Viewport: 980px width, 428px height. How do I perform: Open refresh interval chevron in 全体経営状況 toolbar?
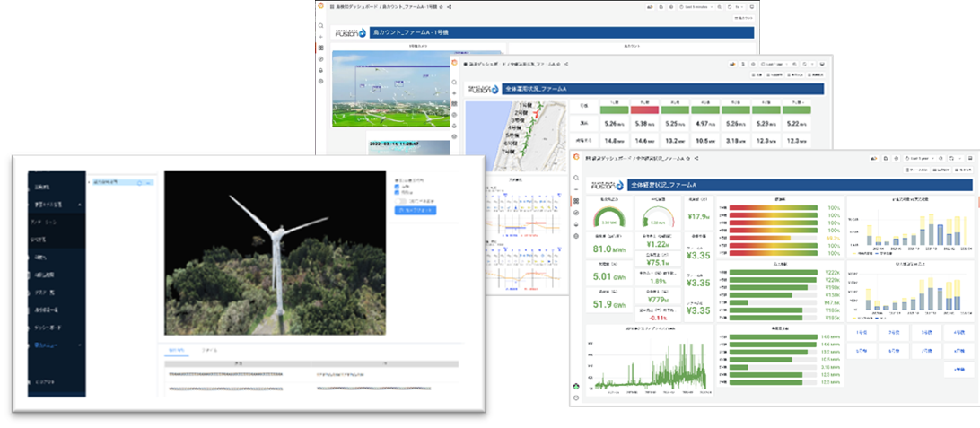961,159
